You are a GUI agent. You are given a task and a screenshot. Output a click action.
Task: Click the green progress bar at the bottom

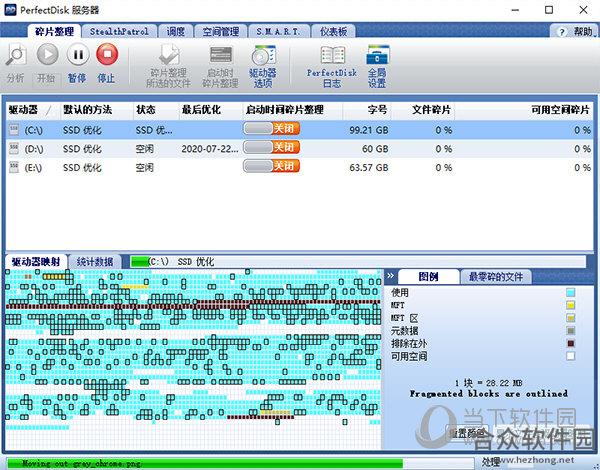[x=240, y=463]
